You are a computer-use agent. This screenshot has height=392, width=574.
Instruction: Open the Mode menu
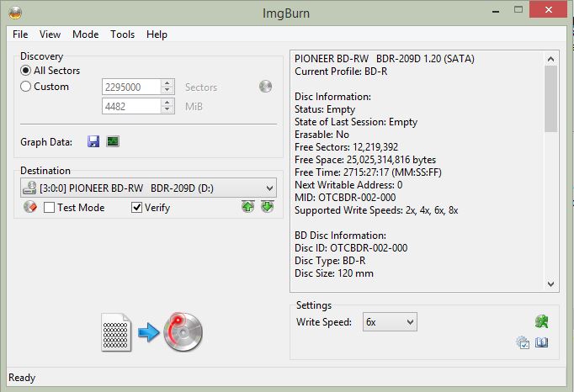pyautogui.click(x=85, y=34)
